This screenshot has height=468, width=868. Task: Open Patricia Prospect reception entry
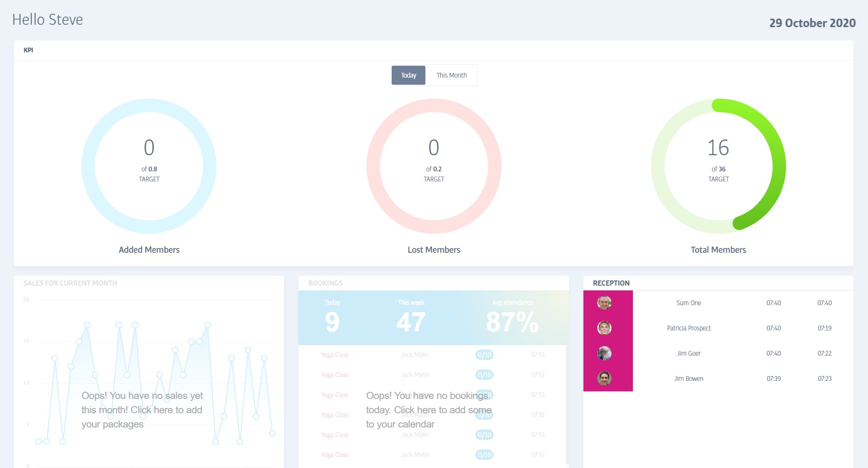[x=718, y=328]
